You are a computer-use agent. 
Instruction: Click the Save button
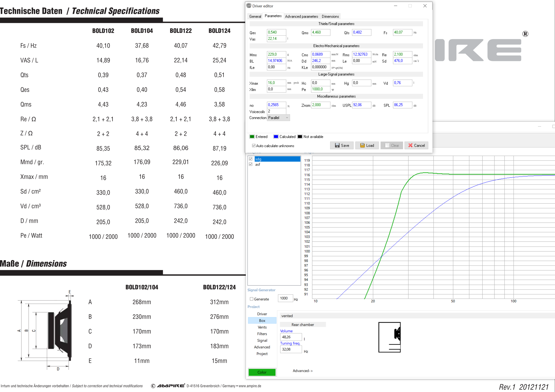point(341,145)
